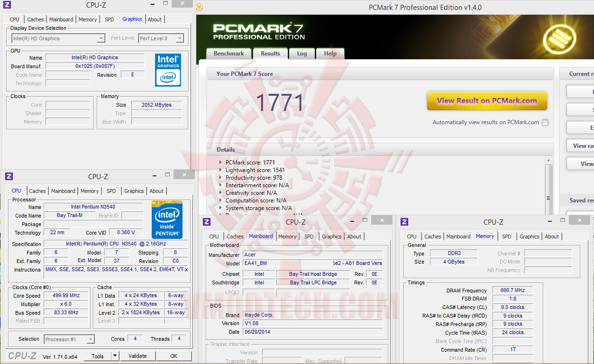
Task: Open Caches tab in CPU-Z processor window
Action: [37, 191]
